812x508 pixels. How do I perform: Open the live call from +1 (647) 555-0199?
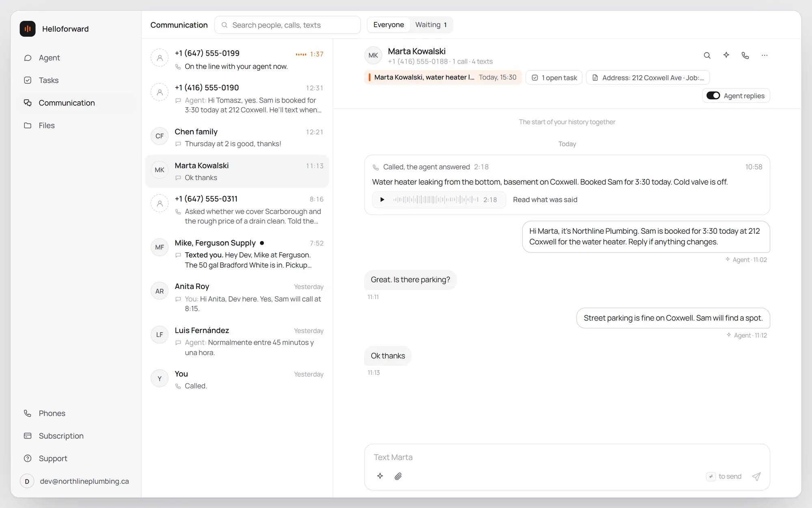pos(237,60)
